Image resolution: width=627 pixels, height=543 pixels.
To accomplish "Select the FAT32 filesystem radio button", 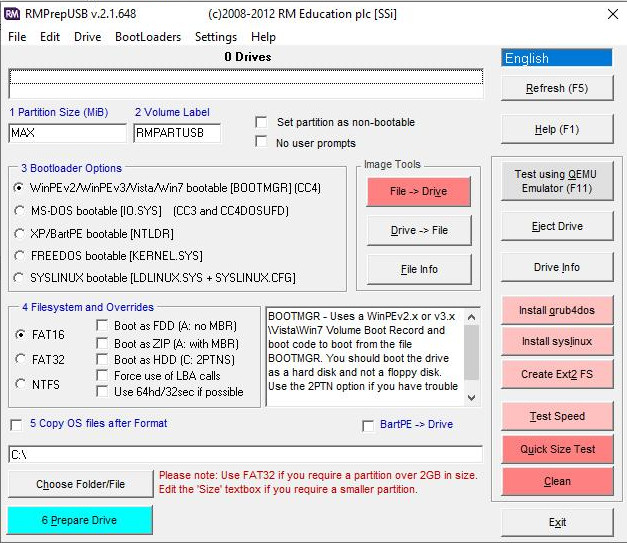I will 19,359.
